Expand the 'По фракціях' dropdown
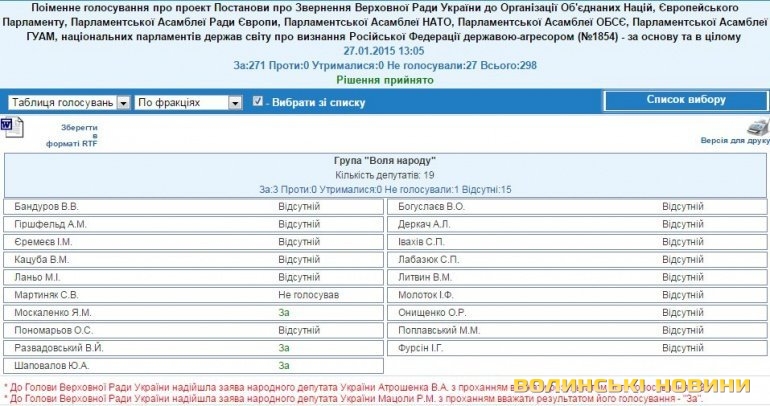 click(x=189, y=102)
